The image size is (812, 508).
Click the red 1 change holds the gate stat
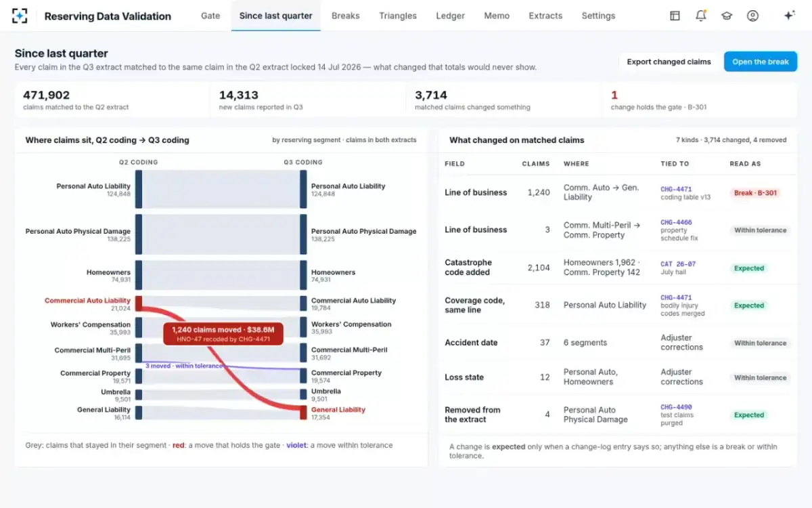700,100
